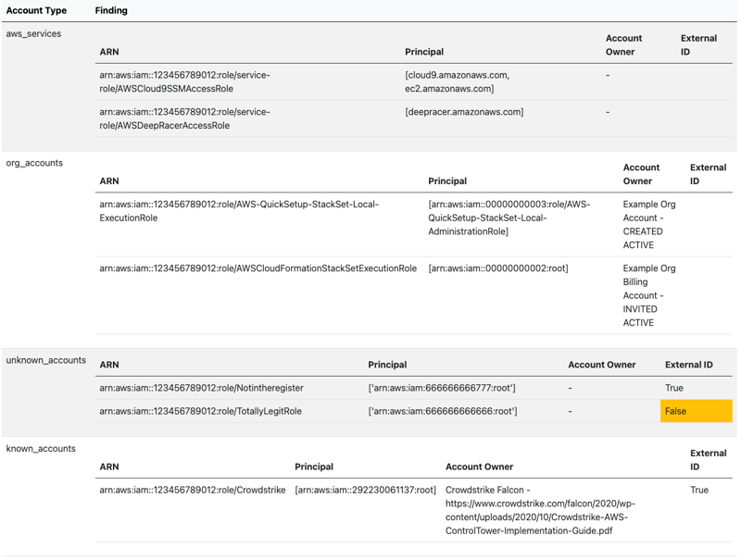This screenshot has height=560, width=741.
Task: Select the unknown_accounts account type label
Action: pos(45,360)
